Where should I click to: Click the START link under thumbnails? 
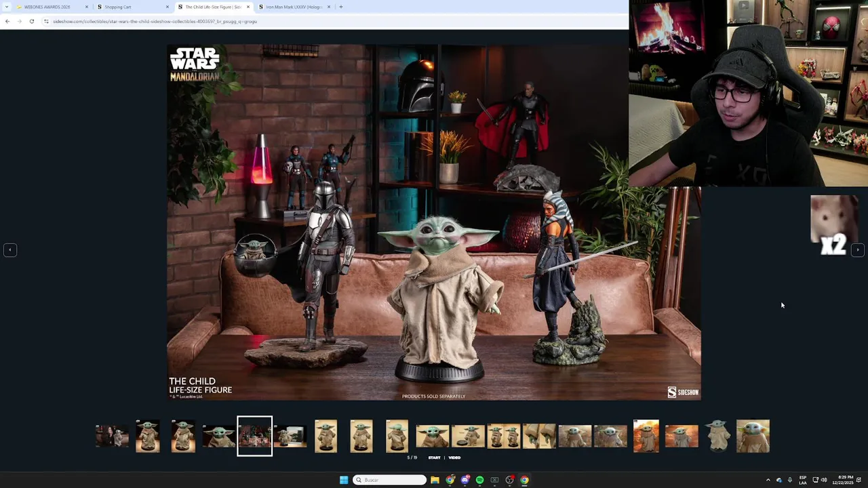[x=434, y=457]
